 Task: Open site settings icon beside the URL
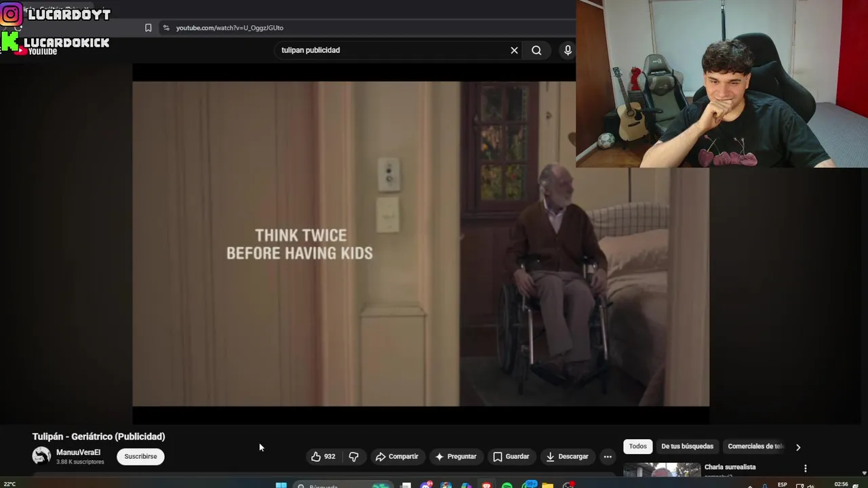(166, 28)
